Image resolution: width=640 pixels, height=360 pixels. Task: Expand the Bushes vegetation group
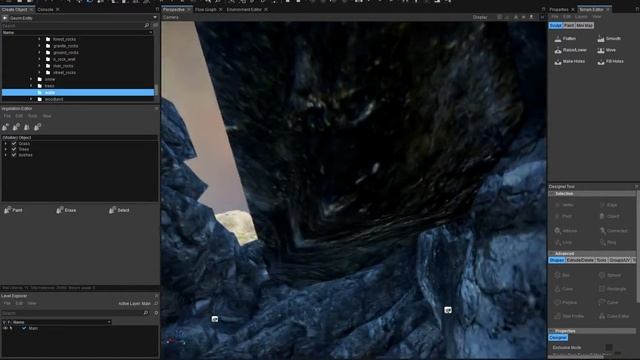[5, 155]
